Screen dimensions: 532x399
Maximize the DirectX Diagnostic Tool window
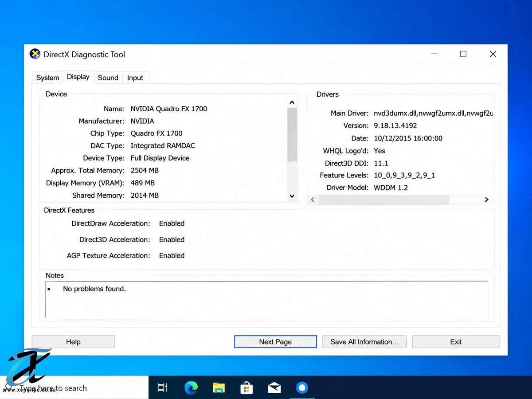463,54
